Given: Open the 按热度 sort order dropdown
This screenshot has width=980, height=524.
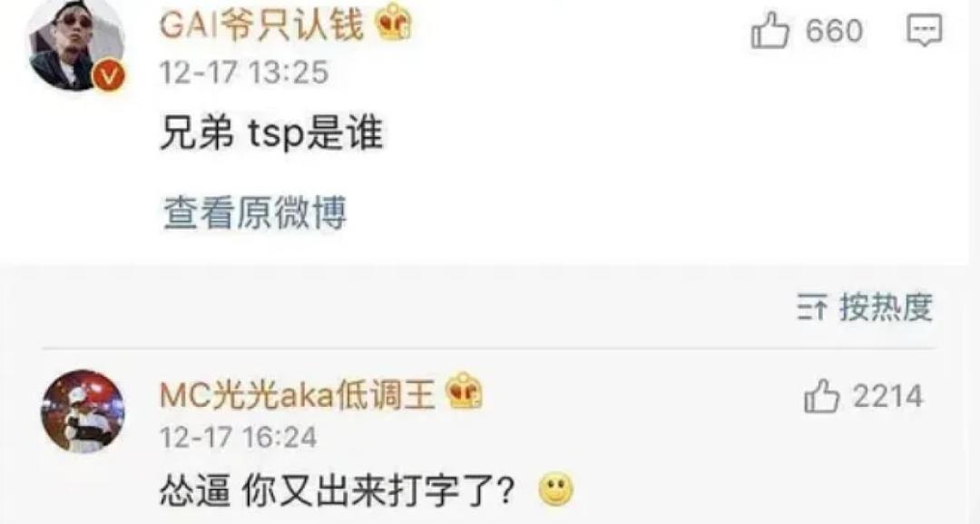Looking at the screenshot, I should coord(865,307).
